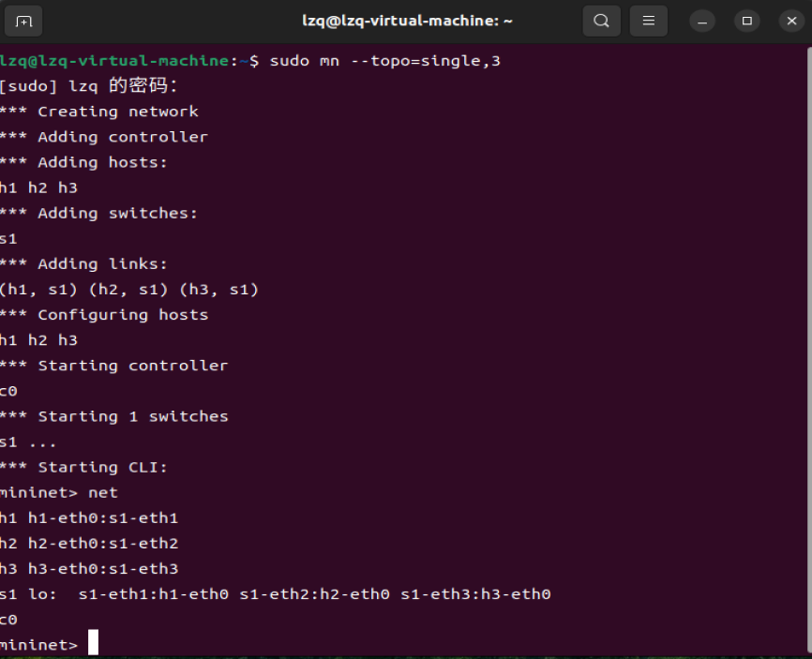Click the Adding controller output line
Screen dimensions: 812x659
click(104, 137)
